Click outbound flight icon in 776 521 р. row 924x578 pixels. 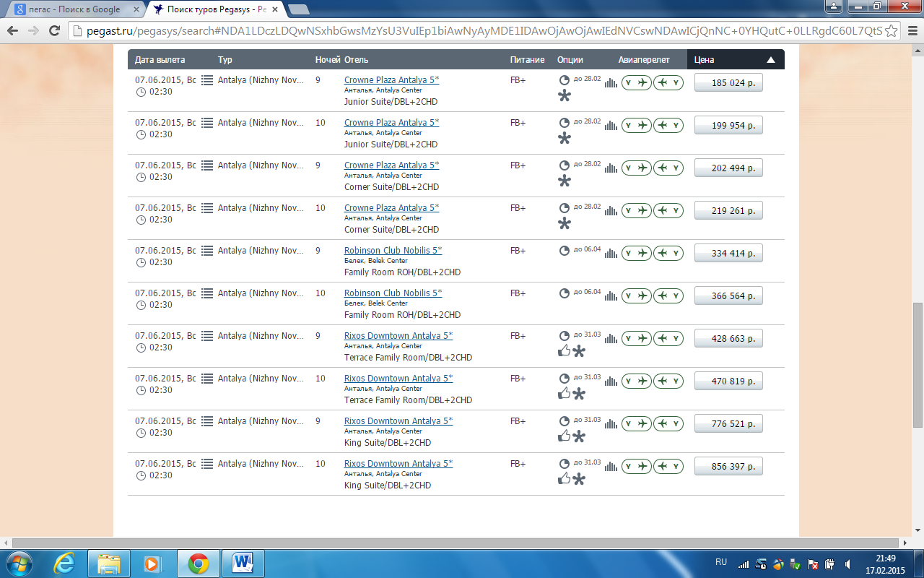(637, 424)
